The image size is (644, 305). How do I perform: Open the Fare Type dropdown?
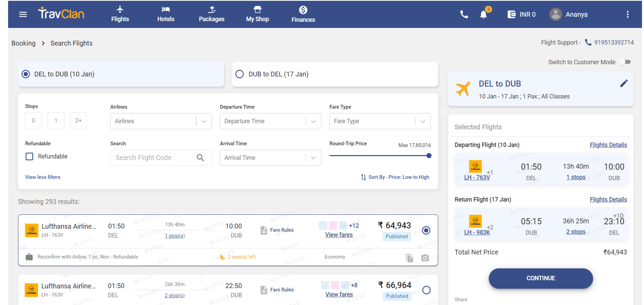coord(380,121)
